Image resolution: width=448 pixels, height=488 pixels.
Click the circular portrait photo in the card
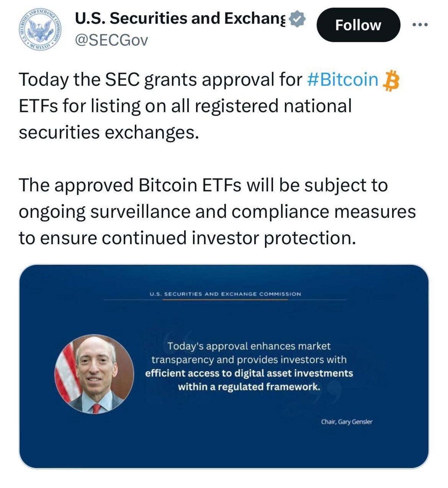[x=95, y=373]
